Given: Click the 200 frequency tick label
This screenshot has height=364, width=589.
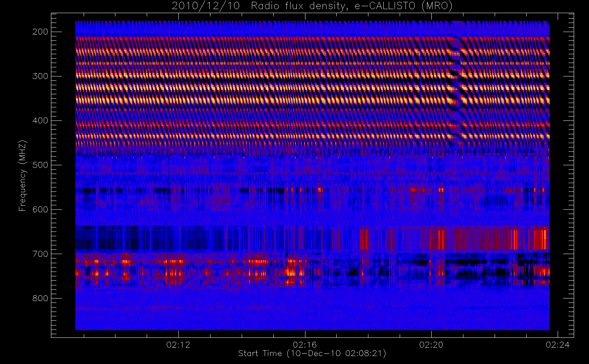Looking at the screenshot, I should click(40, 32).
